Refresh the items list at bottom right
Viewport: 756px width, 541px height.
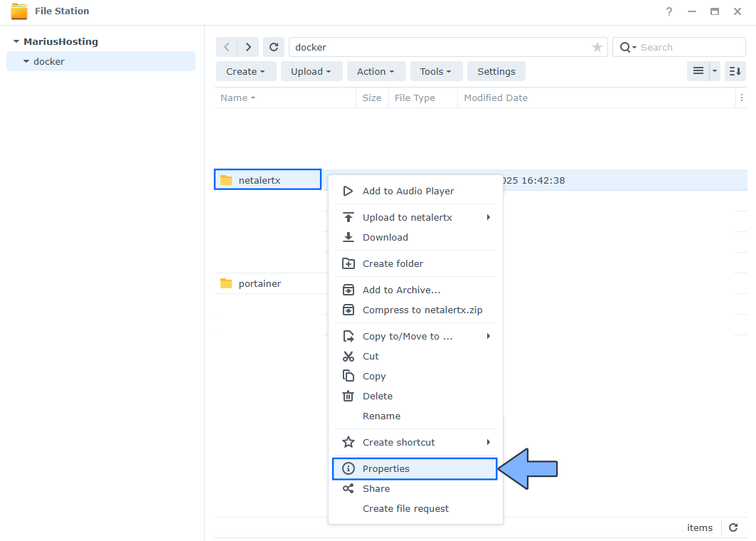(x=733, y=527)
